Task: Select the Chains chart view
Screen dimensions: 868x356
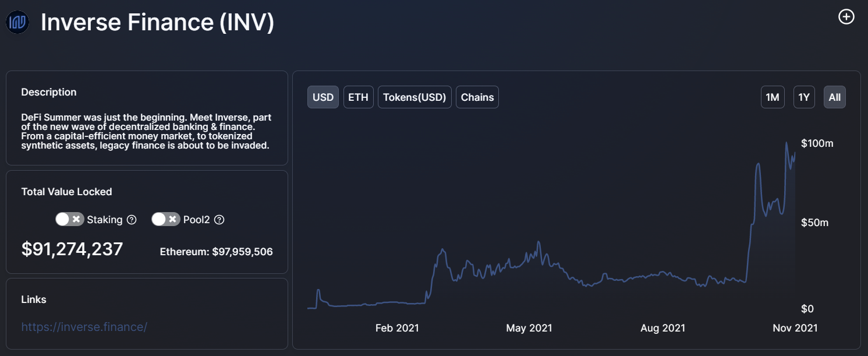Action: point(477,97)
